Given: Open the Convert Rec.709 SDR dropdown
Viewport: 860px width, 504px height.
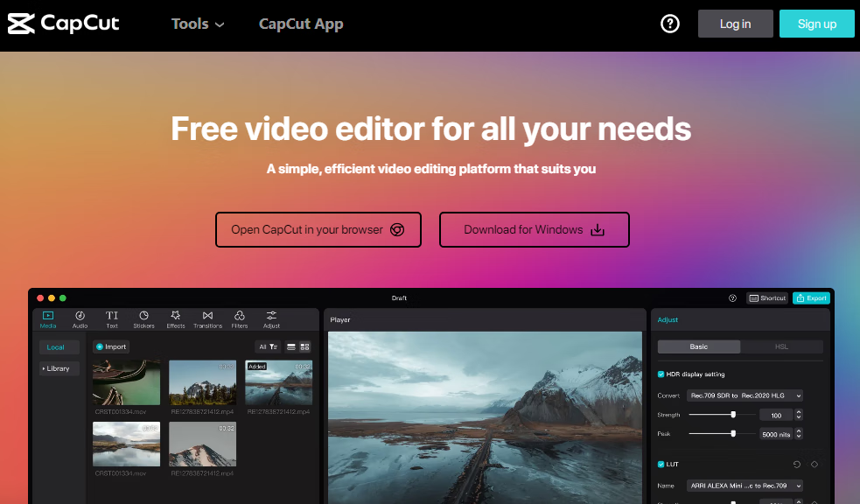Looking at the screenshot, I should 745,395.
